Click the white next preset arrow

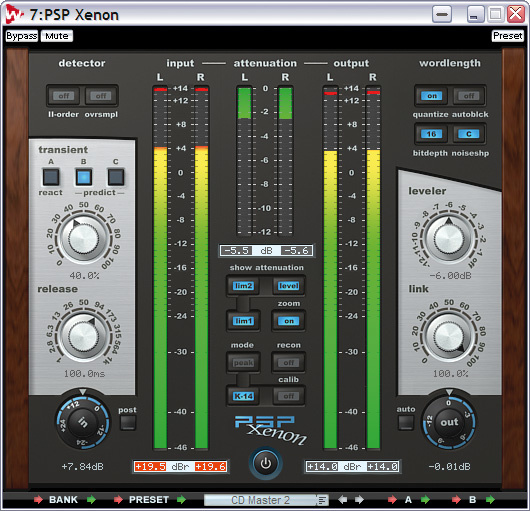click(x=359, y=500)
